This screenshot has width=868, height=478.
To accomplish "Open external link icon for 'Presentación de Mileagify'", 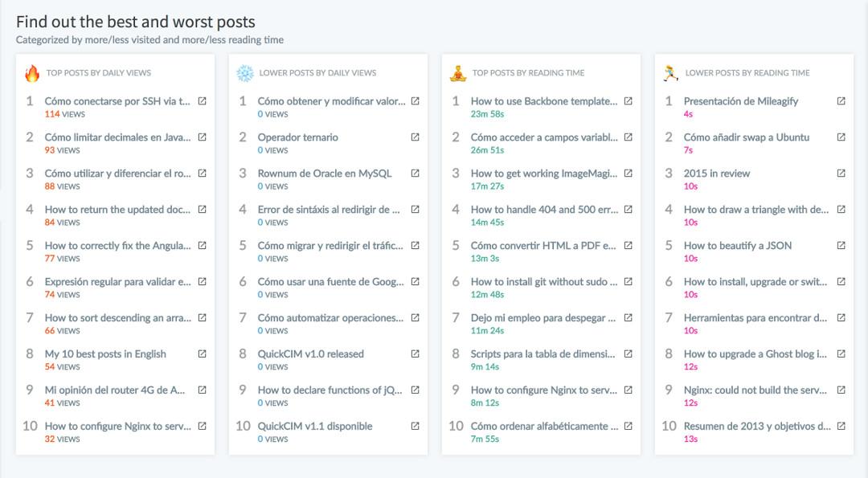I will click(x=841, y=101).
